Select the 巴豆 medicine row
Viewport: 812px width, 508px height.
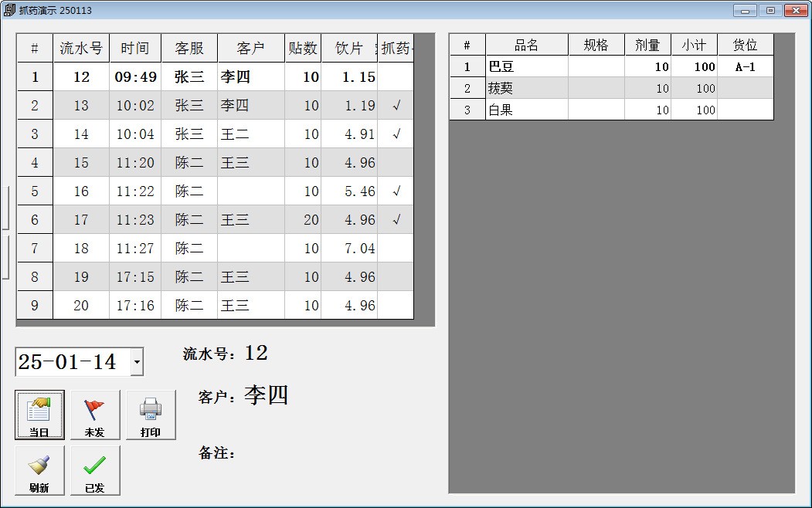click(526, 67)
